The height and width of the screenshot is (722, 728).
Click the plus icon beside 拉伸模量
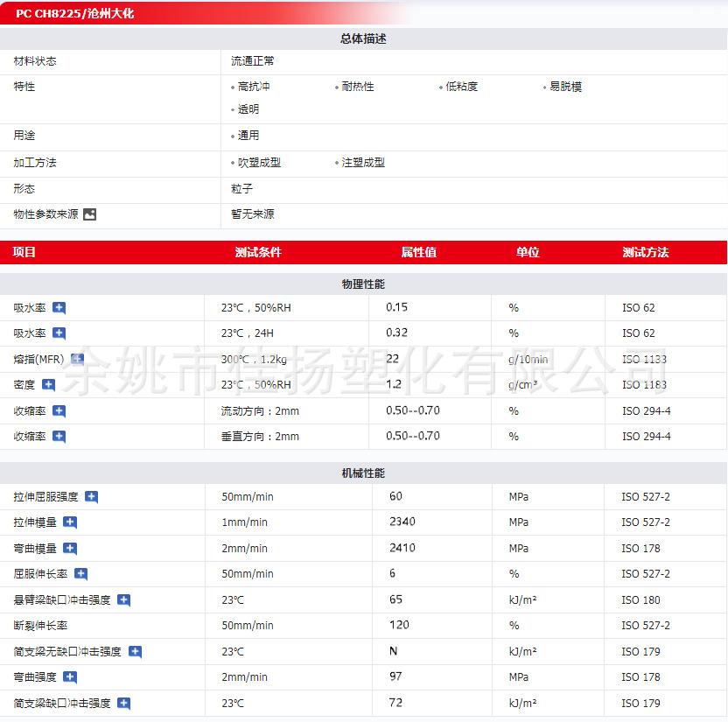(x=70, y=522)
